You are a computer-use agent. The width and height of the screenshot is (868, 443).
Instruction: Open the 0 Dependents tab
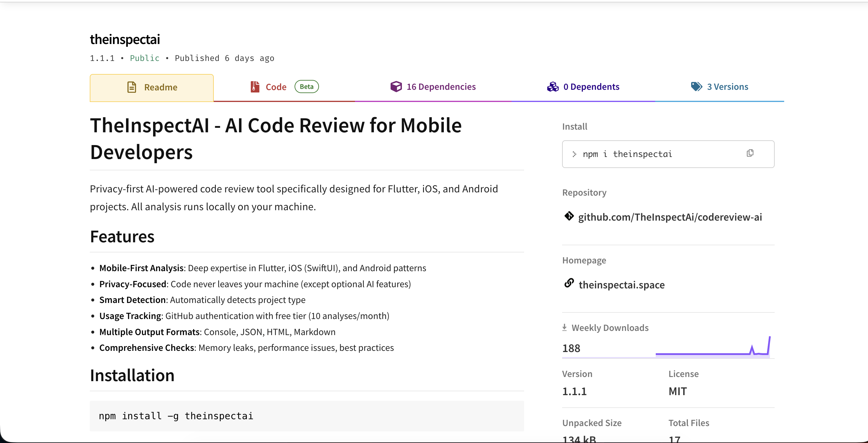(583, 87)
